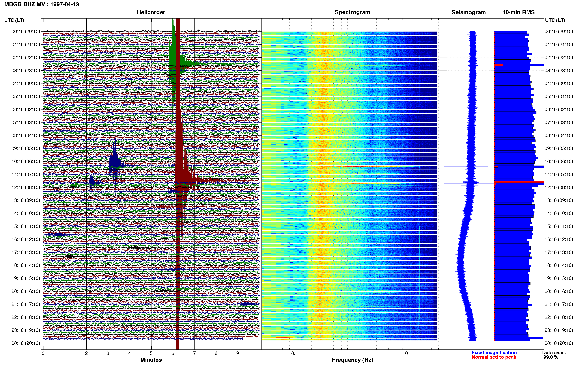The image size is (588, 368).
Task: Click left time label '17:10 (13:10)'
Action: point(26,252)
